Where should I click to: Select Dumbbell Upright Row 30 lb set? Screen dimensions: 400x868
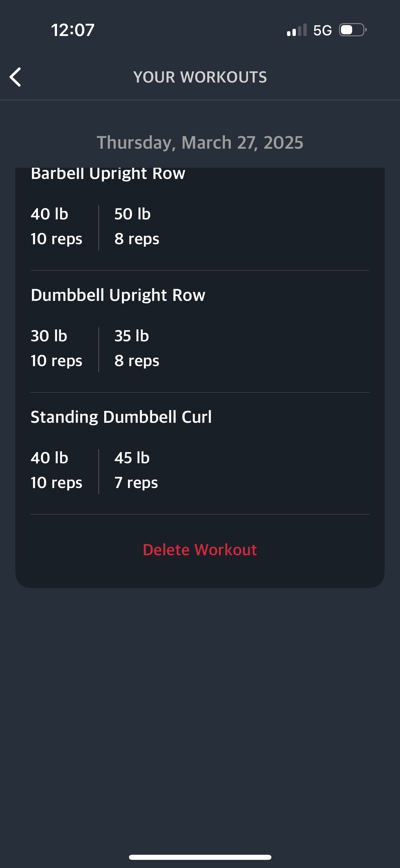(x=56, y=348)
